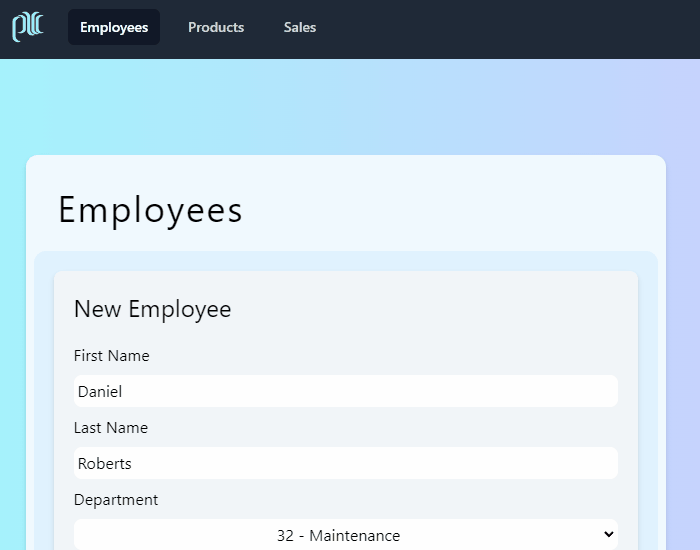The width and height of the screenshot is (700, 550).
Task: Click the Employees page heading
Action: (150, 210)
